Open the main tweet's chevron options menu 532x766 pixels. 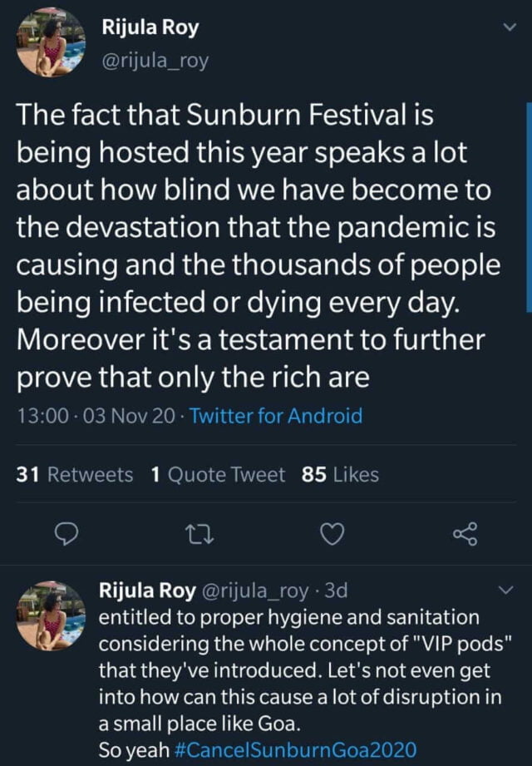pyautogui.click(x=510, y=28)
